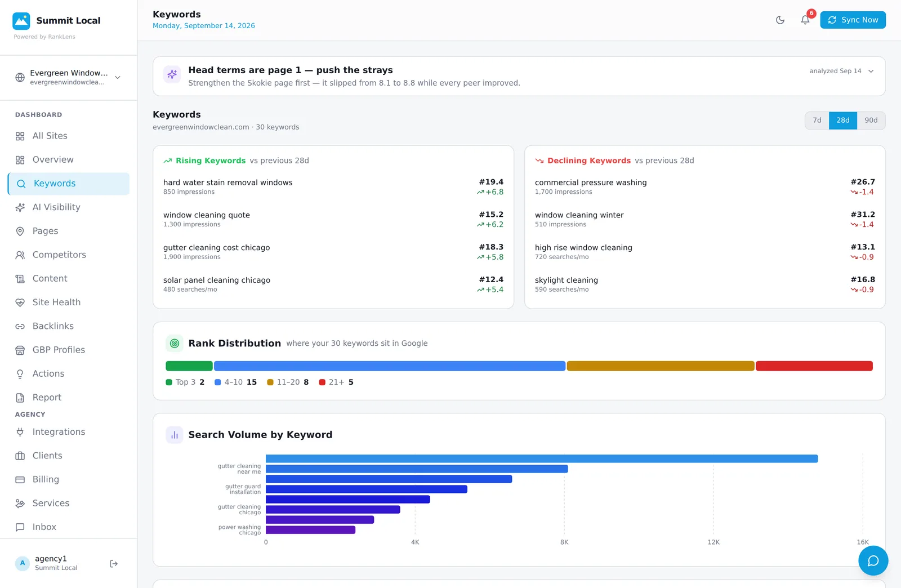Click the Monday, September 14, 2026 date
The image size is (901, 588).
pos(204,26)
